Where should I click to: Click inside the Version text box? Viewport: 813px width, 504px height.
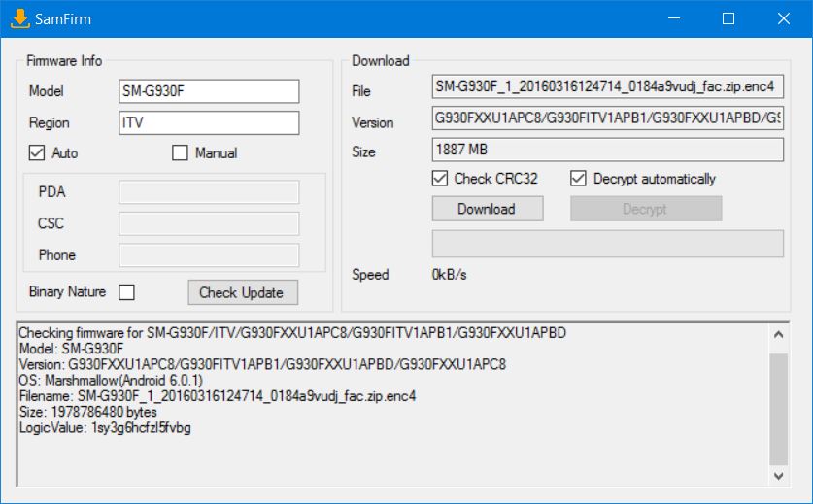point(607,119)
